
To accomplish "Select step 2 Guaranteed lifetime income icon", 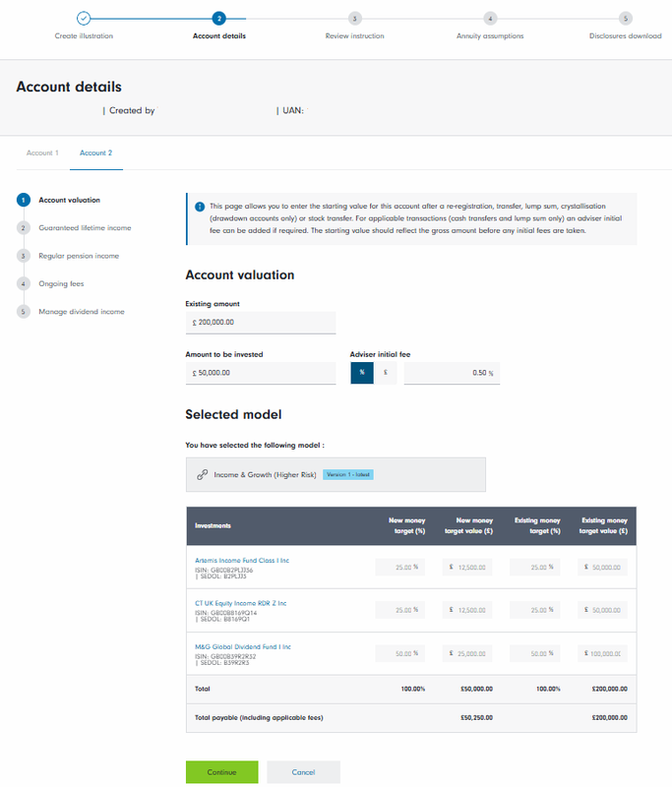I will tap(23, 228).
